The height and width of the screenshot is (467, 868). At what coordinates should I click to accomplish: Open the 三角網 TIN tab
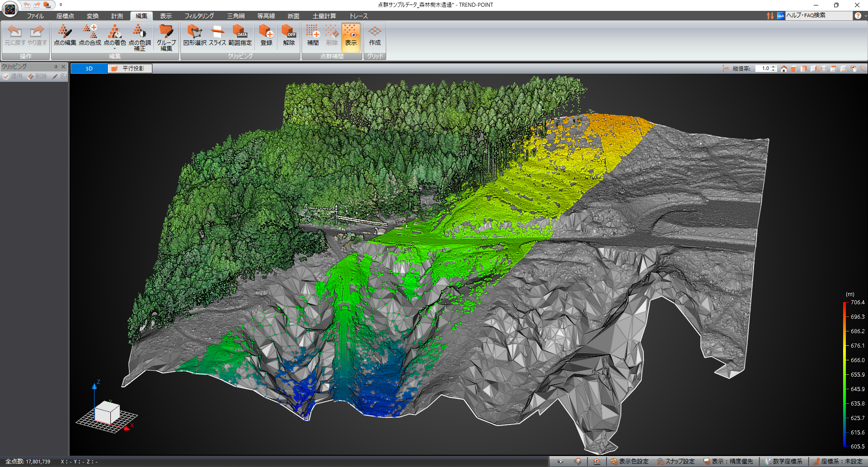pyautogui.click(x=236, y=16)
